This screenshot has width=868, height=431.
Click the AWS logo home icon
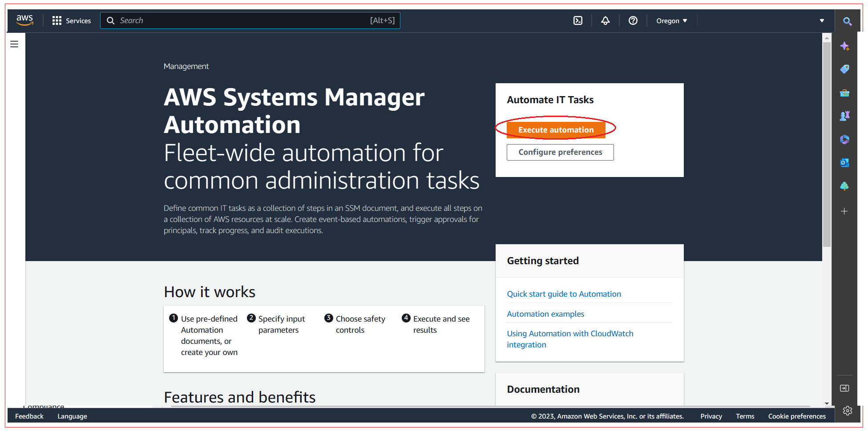click(x=24, y=20)
